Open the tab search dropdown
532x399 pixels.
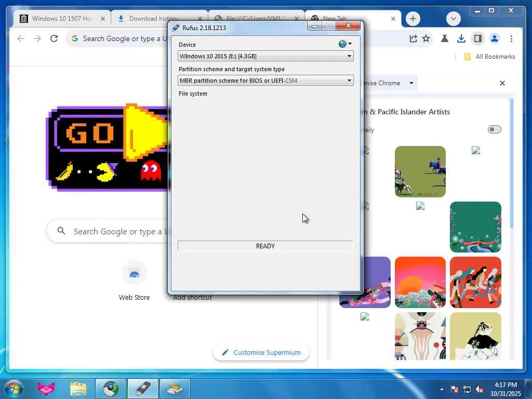pos(453,19)
